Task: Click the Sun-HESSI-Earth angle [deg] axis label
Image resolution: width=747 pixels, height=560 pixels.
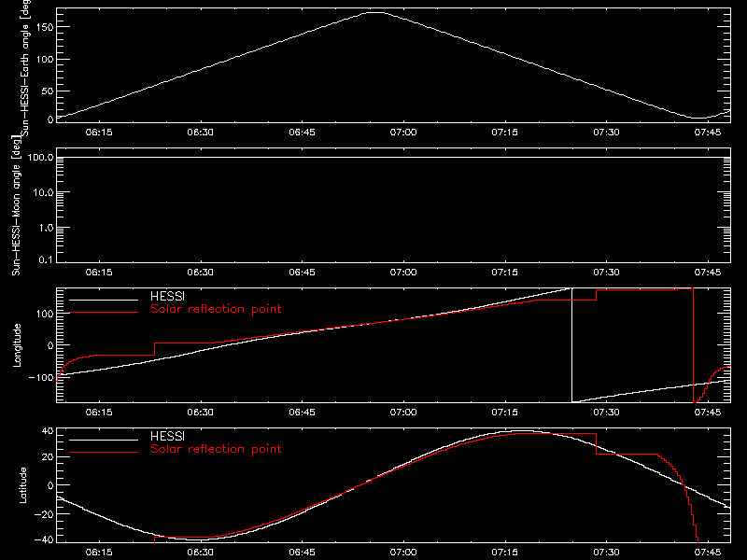Action: (25, 67)
